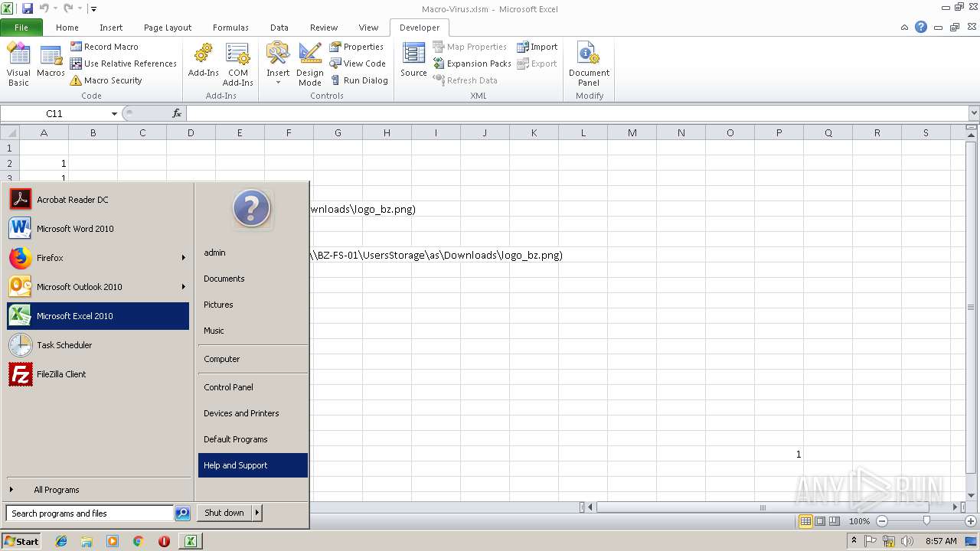This screenshot has height=551, width=980.
Task: Open COM Add-Ins dialog
Action: pos(237,64)
